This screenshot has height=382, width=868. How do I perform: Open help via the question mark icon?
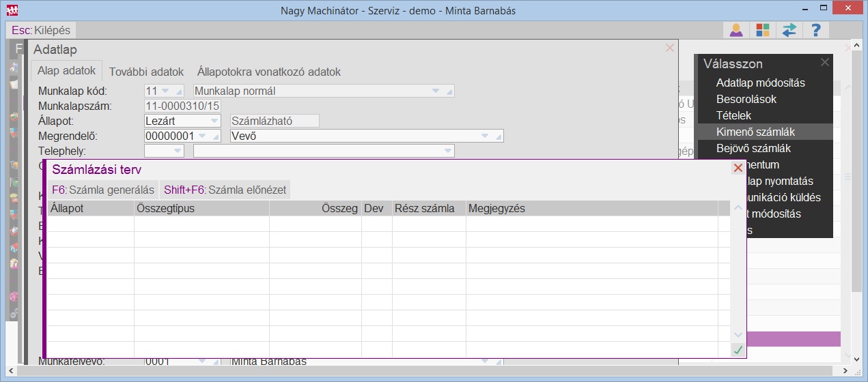(x=815, y=30)
